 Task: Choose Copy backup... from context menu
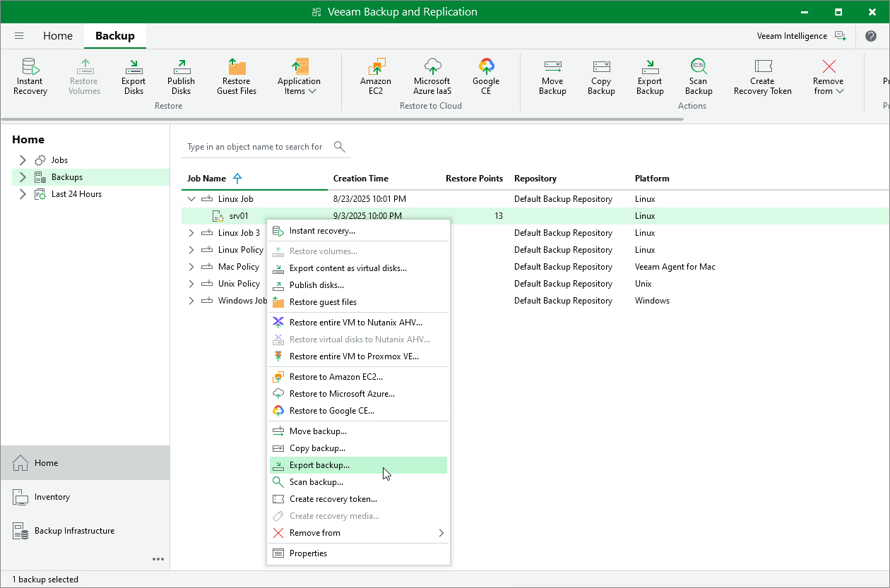click(x=359, y=448)
